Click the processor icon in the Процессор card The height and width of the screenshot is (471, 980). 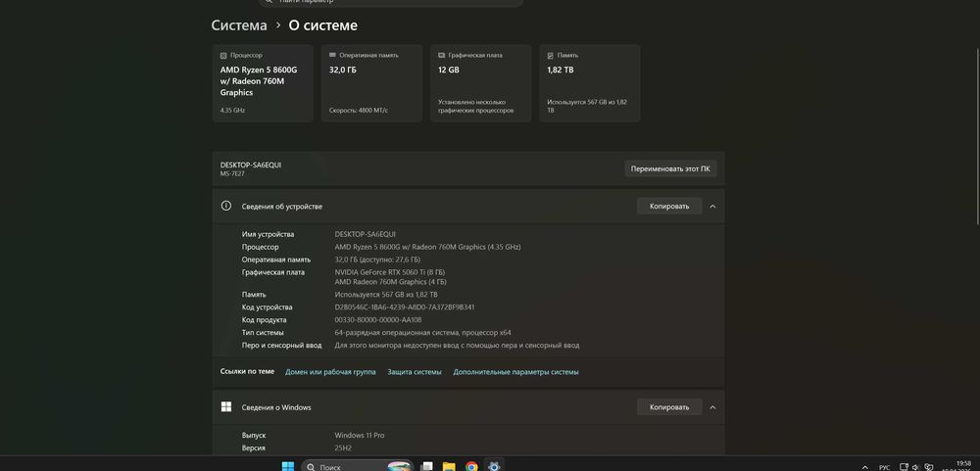pyautogui.click(x=223, y=55)
